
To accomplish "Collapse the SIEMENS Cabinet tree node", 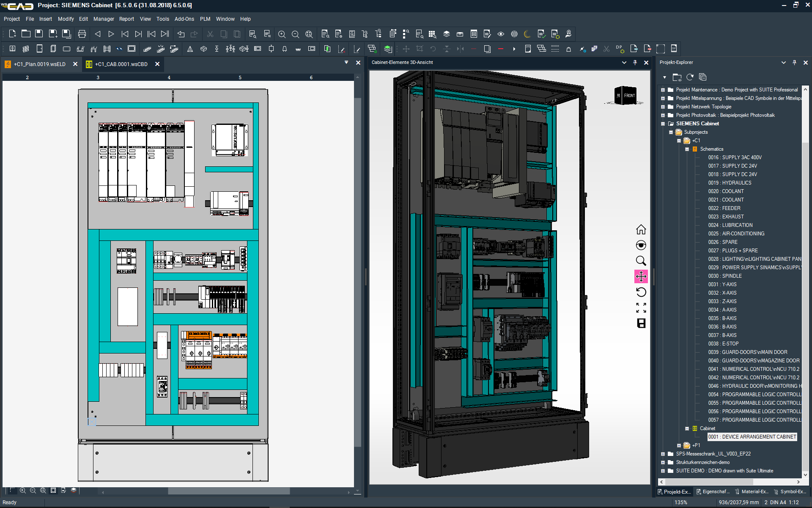I will (662, 123).
